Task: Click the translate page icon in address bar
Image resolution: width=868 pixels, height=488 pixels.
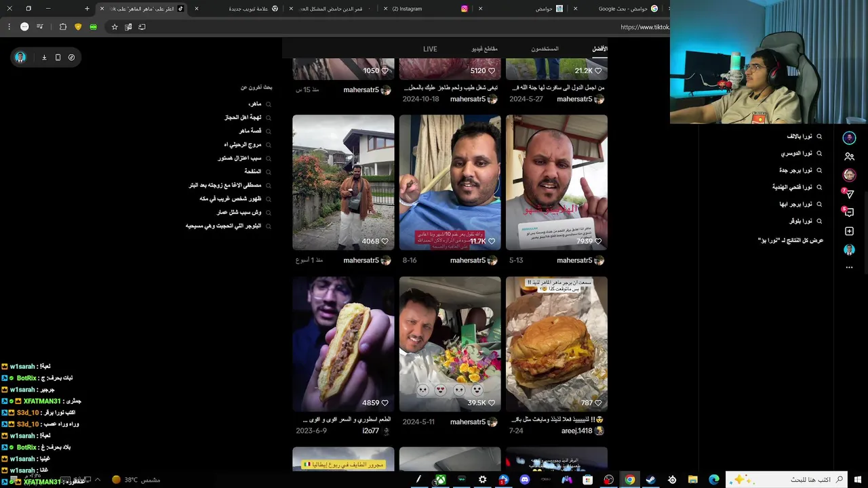Action: click(128, 27)
